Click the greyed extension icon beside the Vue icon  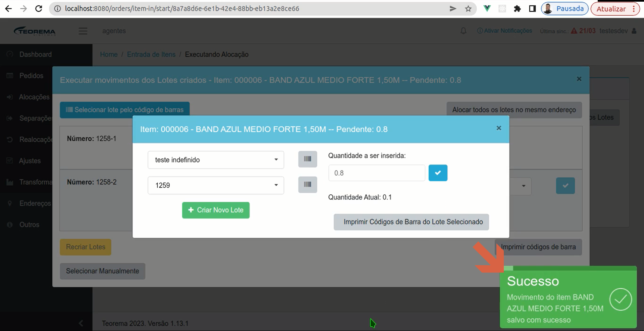[502, 9]
